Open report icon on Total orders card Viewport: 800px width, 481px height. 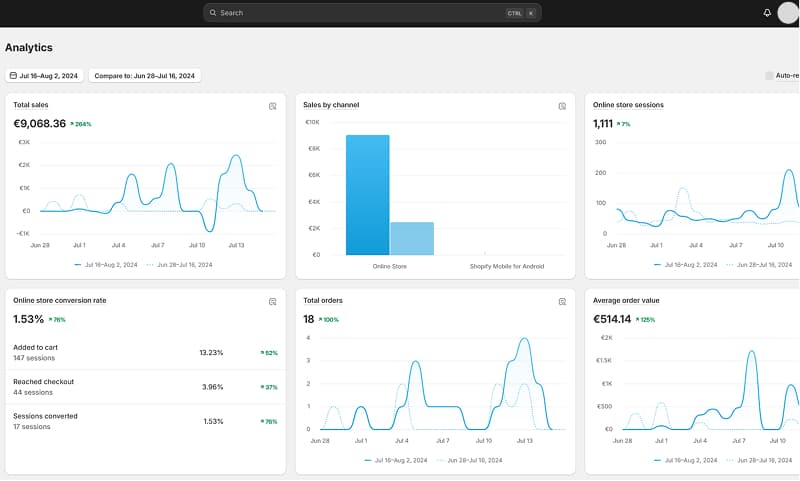562,301
